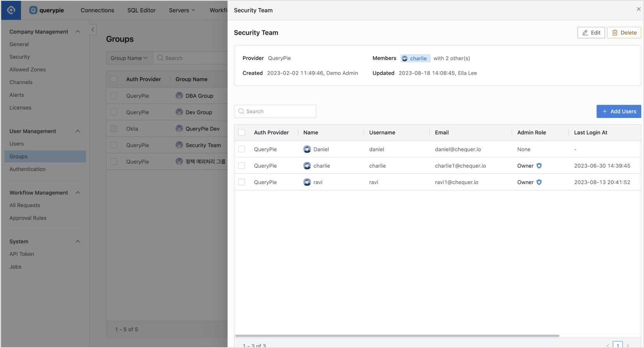Click the DBA Group icon
The image size is (644, 348).
[x=179, y=96]
